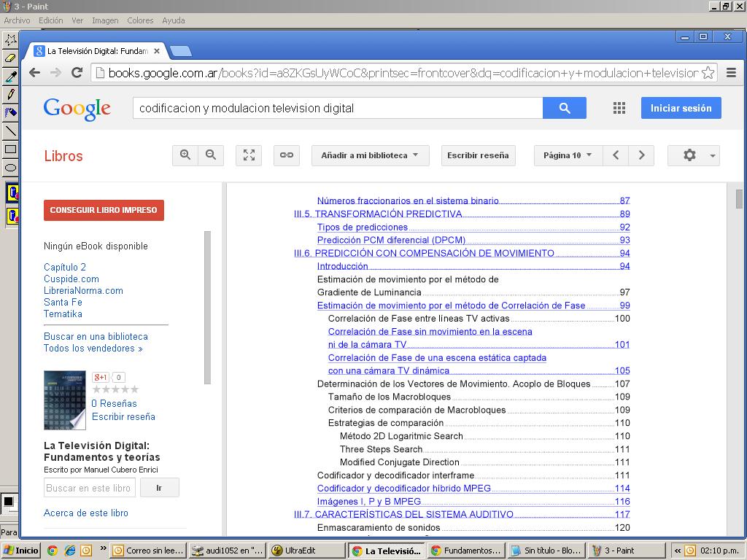The height and width of the screenshot is (560, 747).
Task: Zoom in on the book page
Action: 185,155
